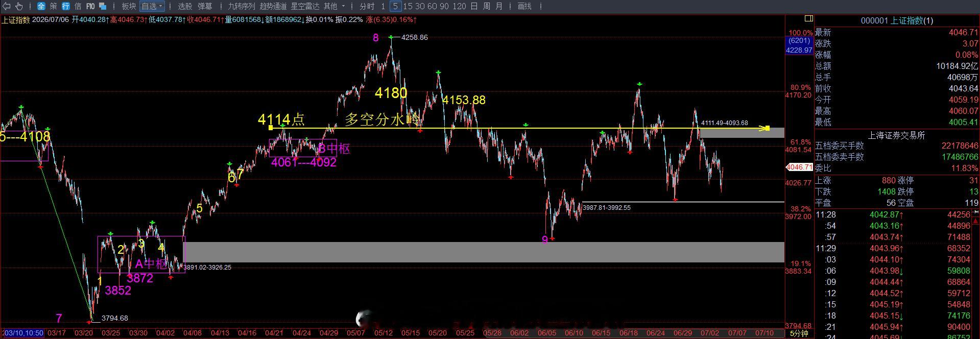Click the 03/10,10:50 date marker

coord(23,333)
